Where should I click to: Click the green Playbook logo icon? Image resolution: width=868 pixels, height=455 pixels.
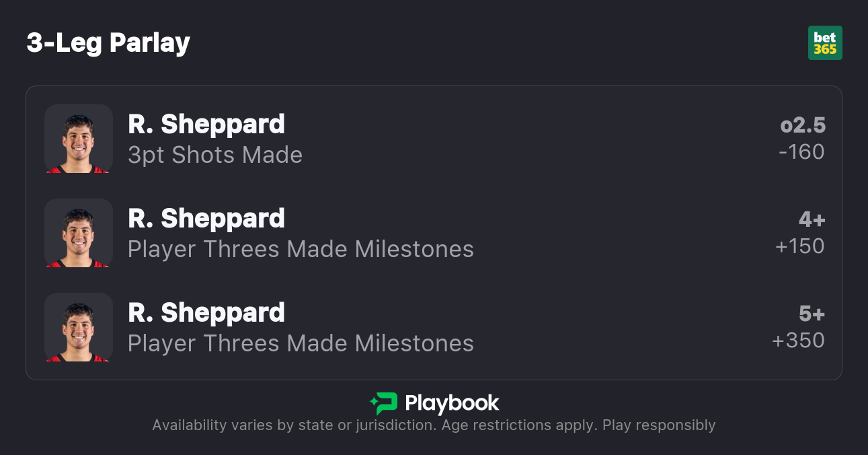click(384, 403)
